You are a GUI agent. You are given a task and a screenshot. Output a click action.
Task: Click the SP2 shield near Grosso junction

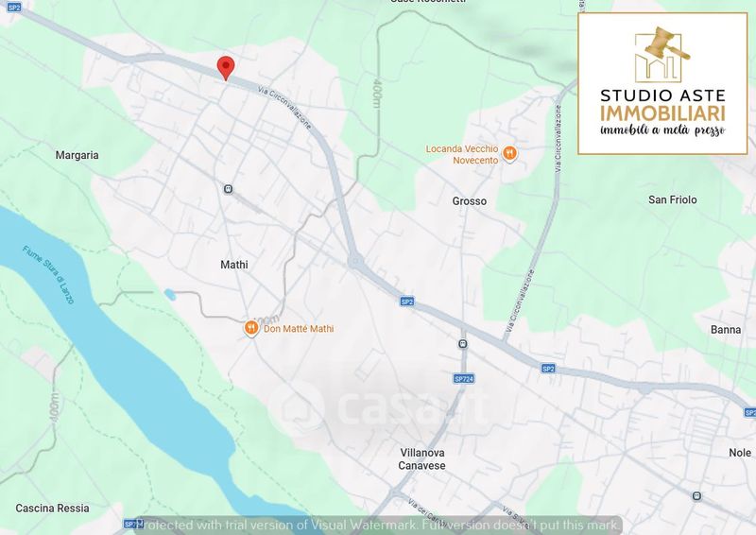(x=407, y=302)
